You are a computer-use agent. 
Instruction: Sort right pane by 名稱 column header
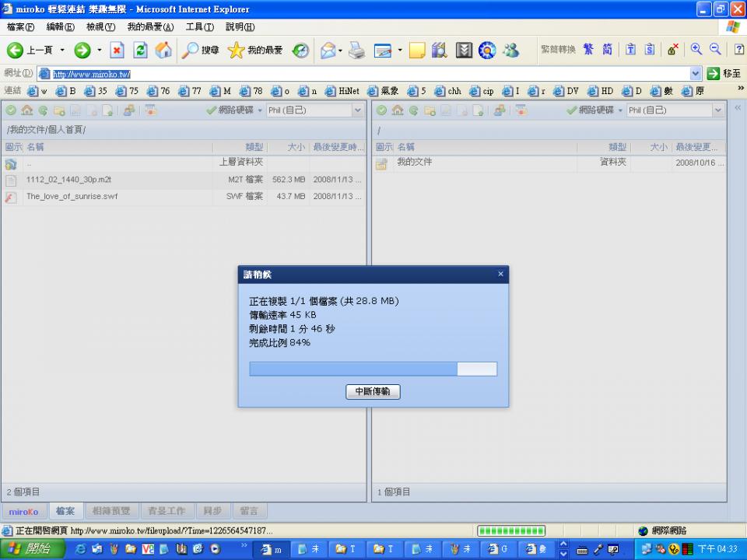486,147
